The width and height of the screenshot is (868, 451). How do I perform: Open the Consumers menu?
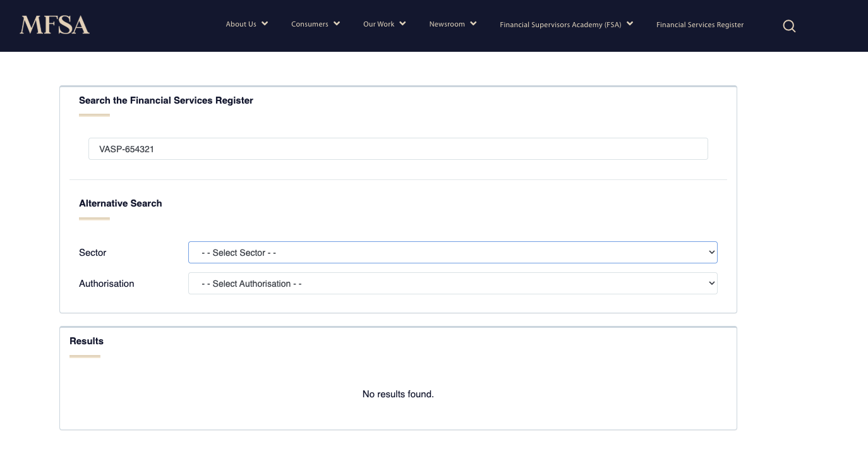(310, 25)
